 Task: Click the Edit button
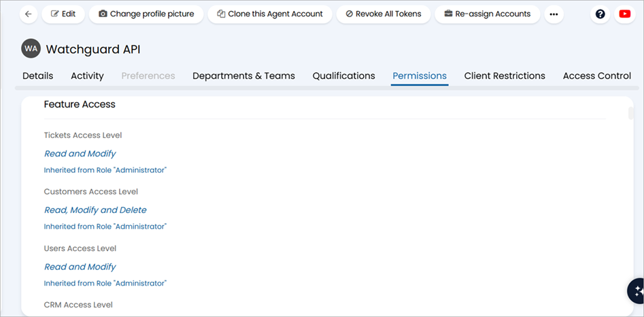pos(63,14)
